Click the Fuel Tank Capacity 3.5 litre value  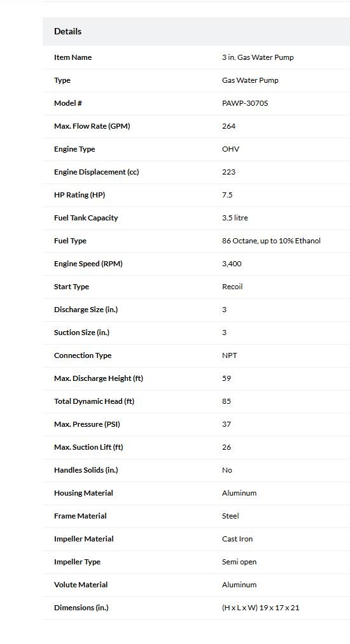[x=235, y=218]
